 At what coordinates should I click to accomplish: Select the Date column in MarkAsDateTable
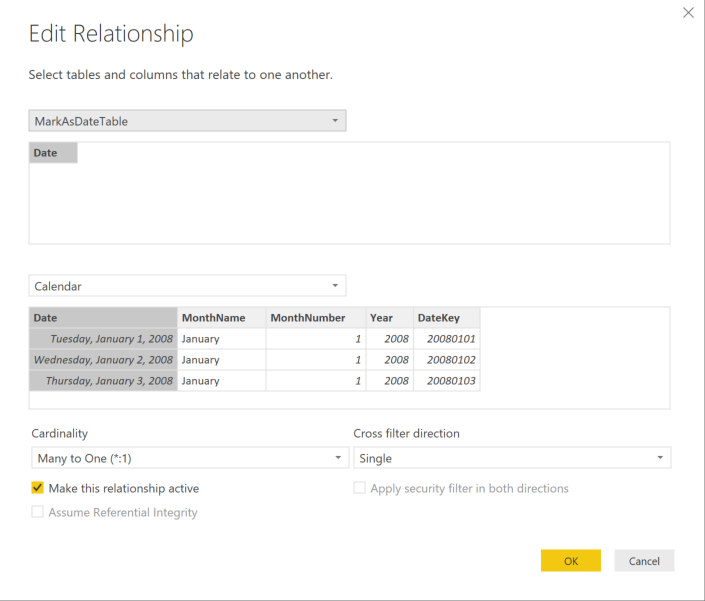(53, 153)
